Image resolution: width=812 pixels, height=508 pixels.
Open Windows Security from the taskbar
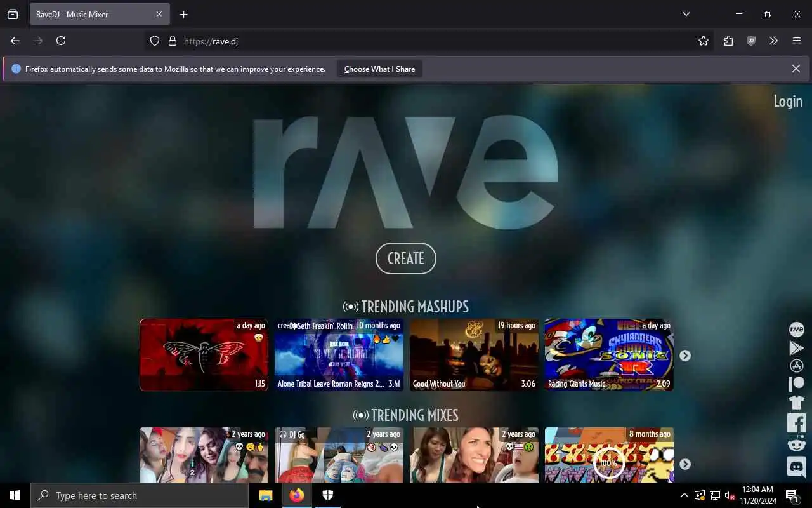[327, 495]
